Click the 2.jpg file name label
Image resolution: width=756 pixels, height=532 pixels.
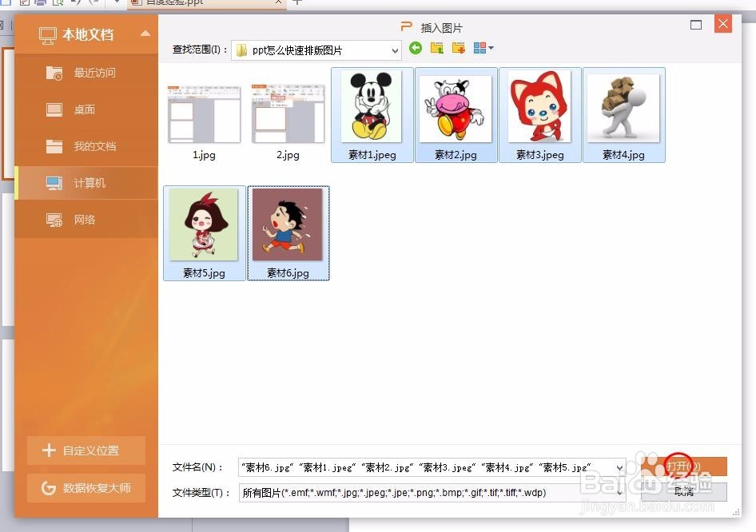click(288, 155)
